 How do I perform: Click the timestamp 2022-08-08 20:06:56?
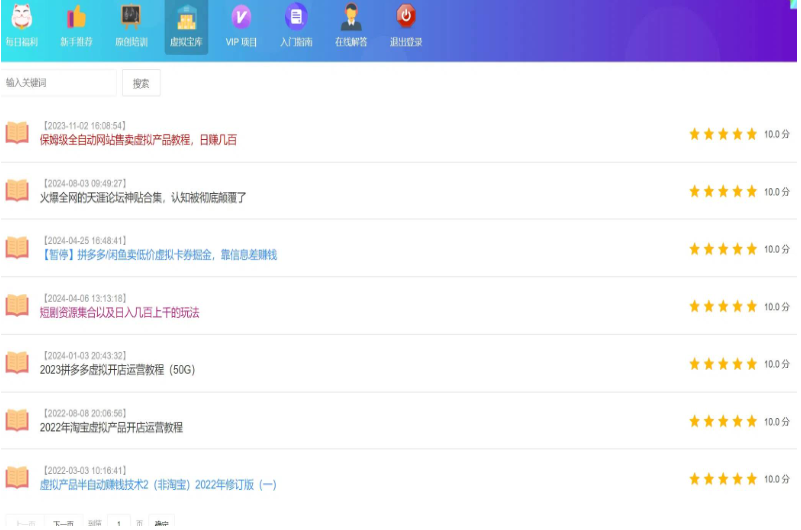click(85, 413)
